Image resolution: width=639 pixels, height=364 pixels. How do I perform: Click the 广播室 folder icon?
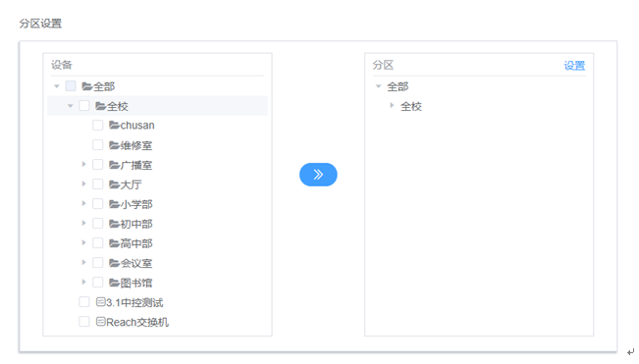click(114, 165)
